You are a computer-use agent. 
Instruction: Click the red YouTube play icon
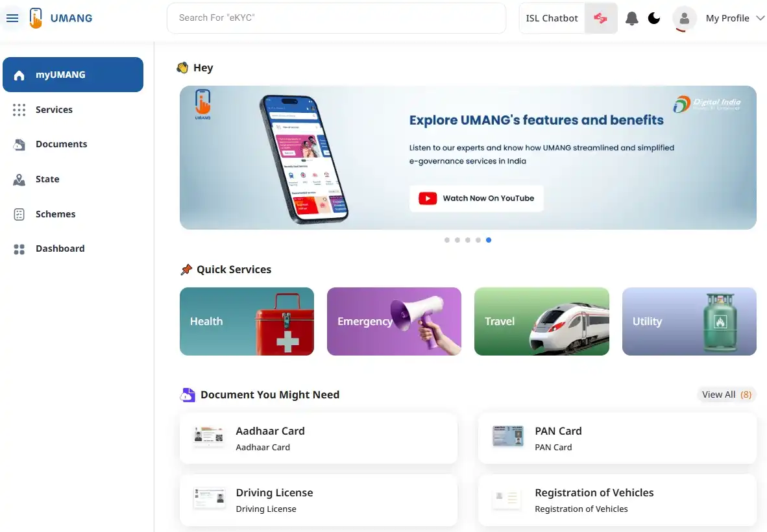428,199
